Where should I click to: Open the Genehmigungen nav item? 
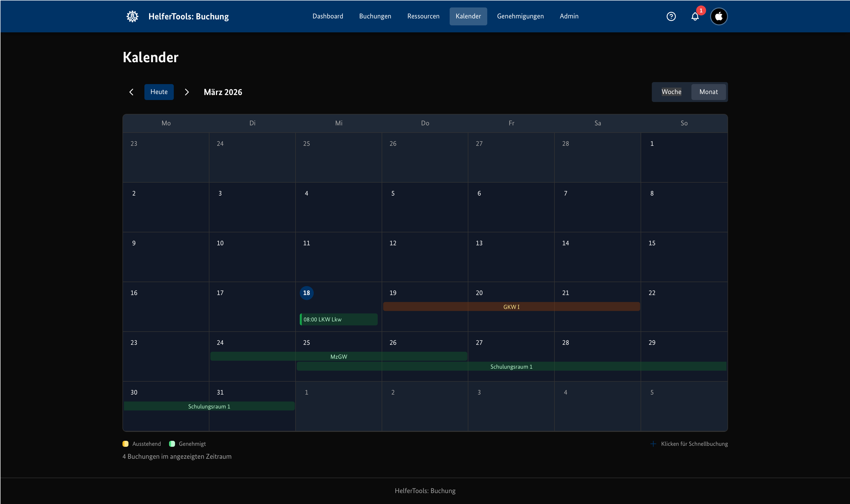click(x=520, y=16)
